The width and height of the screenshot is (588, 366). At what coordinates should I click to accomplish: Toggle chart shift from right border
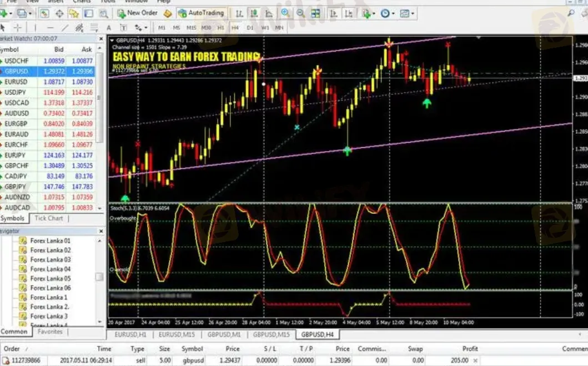348,14
